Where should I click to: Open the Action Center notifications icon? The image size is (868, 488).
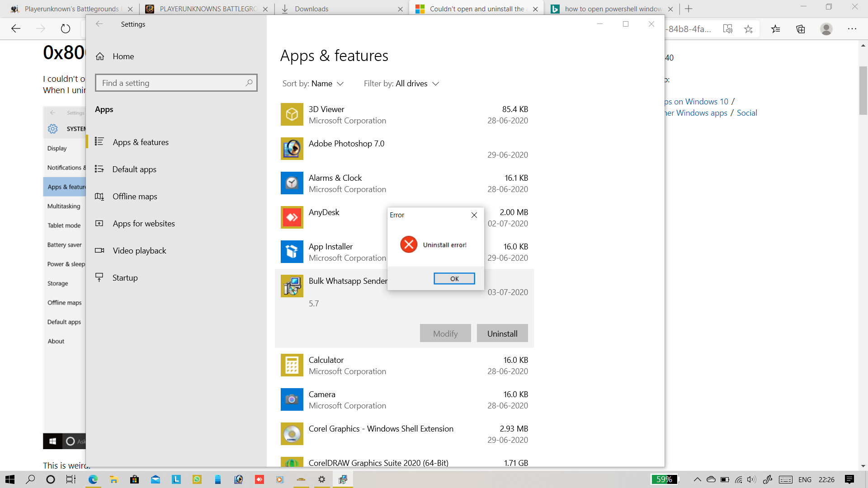(849, 479)
